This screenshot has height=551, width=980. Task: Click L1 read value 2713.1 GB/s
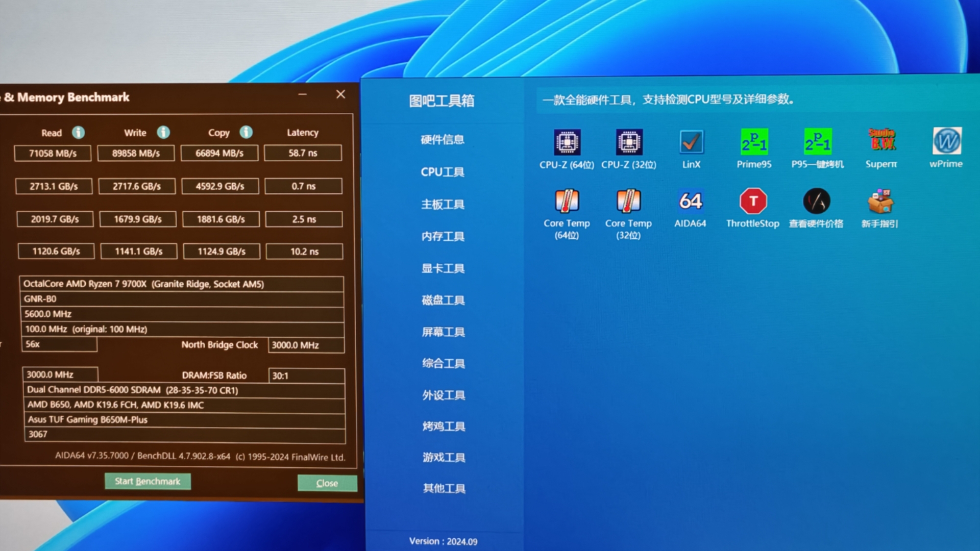tap(54, 186)
